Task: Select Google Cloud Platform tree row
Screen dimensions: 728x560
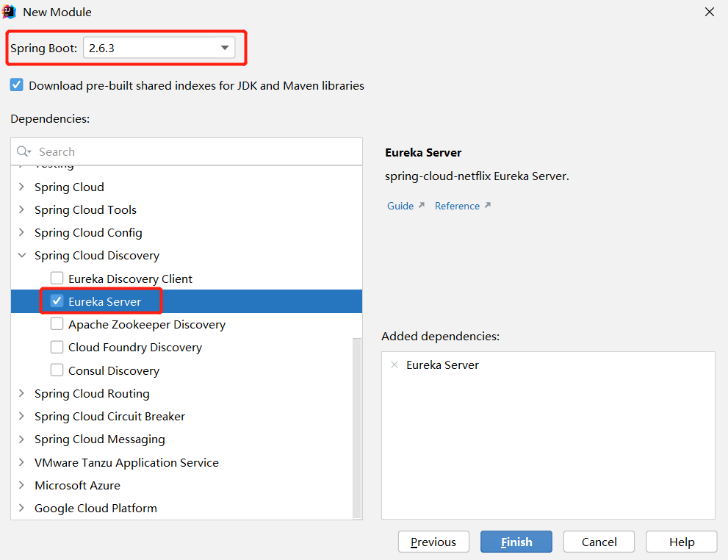Action: click(187, 508)
